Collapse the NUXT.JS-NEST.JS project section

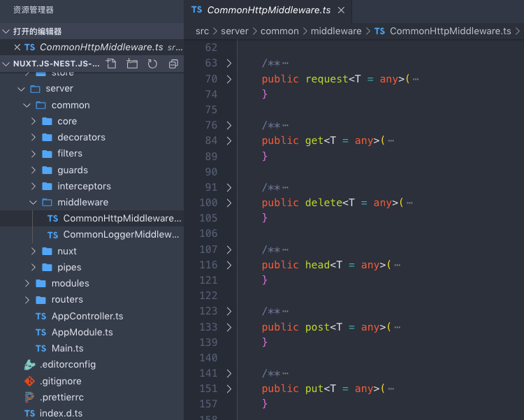point(6,64)
